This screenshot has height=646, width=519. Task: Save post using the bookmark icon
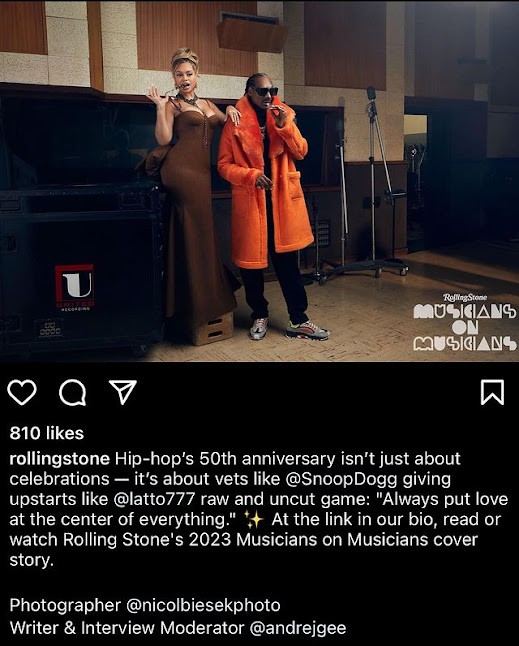click(492, 393)
